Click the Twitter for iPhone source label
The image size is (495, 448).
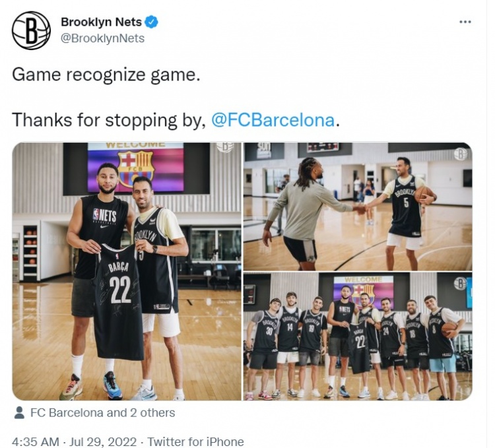click(x=196, y=441)
